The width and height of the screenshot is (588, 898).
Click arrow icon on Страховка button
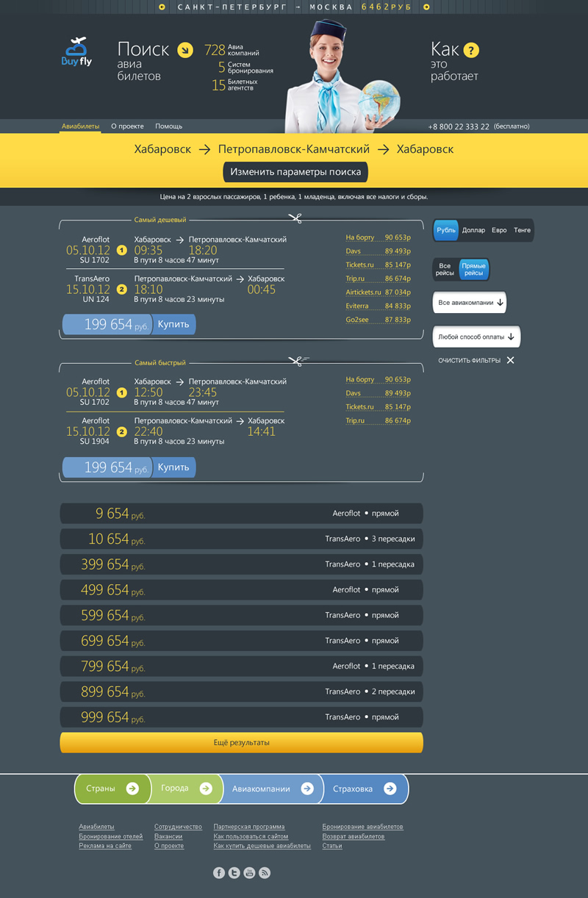click(x=390, y=789)
